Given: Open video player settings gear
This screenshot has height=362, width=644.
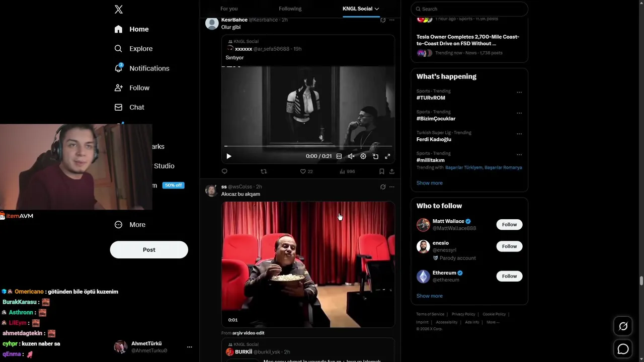Looking at the screenshot, I should coord(363,156).
